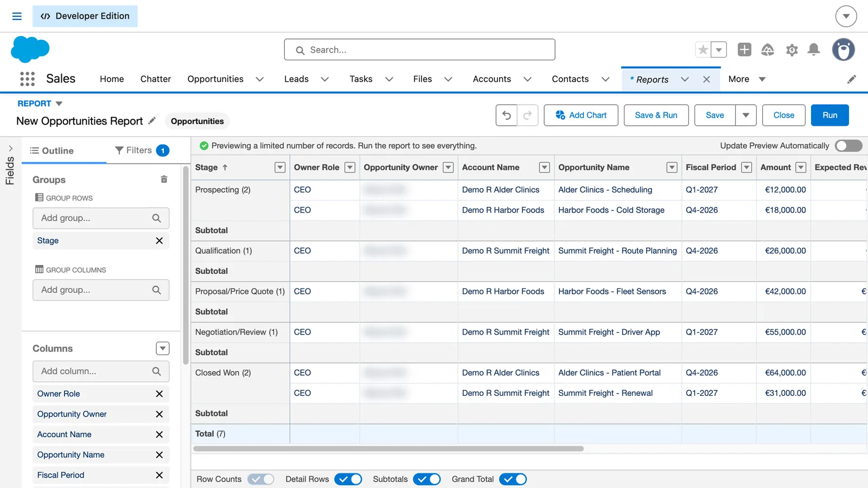
Task: Open the Setup gear icon
Action: tap(792, 50)
